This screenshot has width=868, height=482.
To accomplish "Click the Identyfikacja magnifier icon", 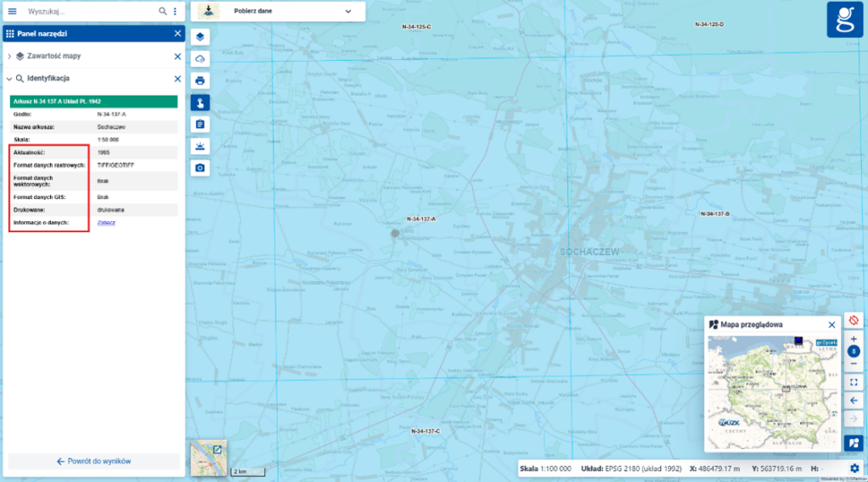I will [x=19, y=79].
